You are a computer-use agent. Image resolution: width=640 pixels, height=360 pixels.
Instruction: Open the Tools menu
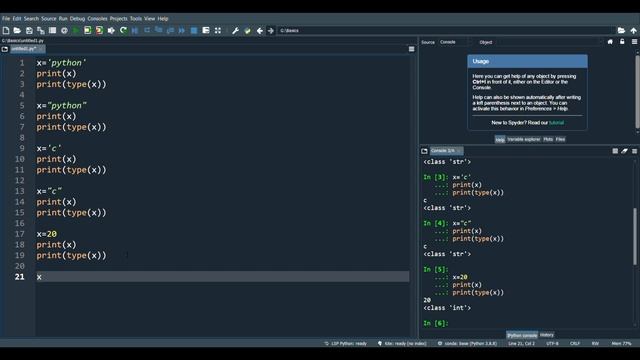coord(136,19)
